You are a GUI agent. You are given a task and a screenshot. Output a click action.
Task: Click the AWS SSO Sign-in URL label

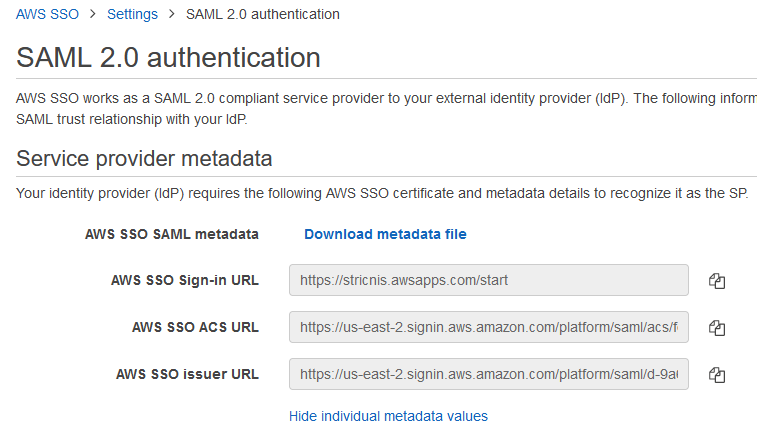point(185,280)
